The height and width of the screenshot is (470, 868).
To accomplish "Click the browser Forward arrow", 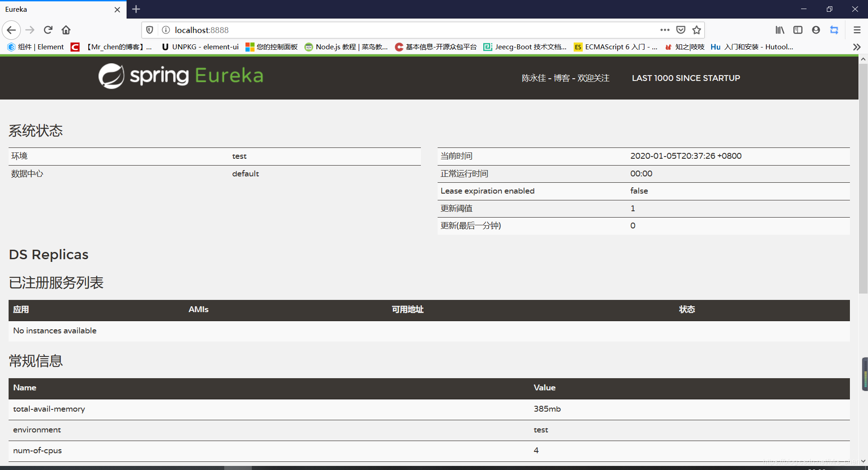I will [30, 30].
